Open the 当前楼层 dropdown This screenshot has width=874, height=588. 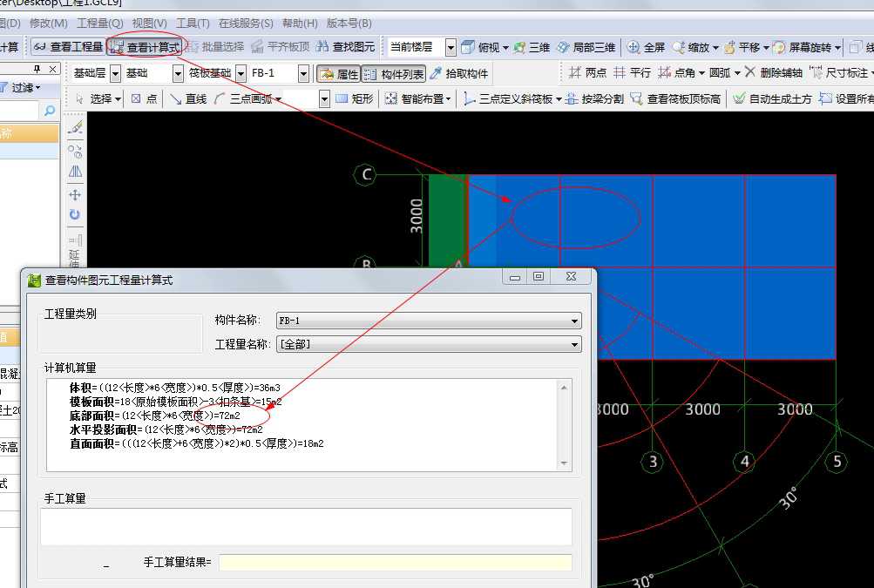point(451,47)
